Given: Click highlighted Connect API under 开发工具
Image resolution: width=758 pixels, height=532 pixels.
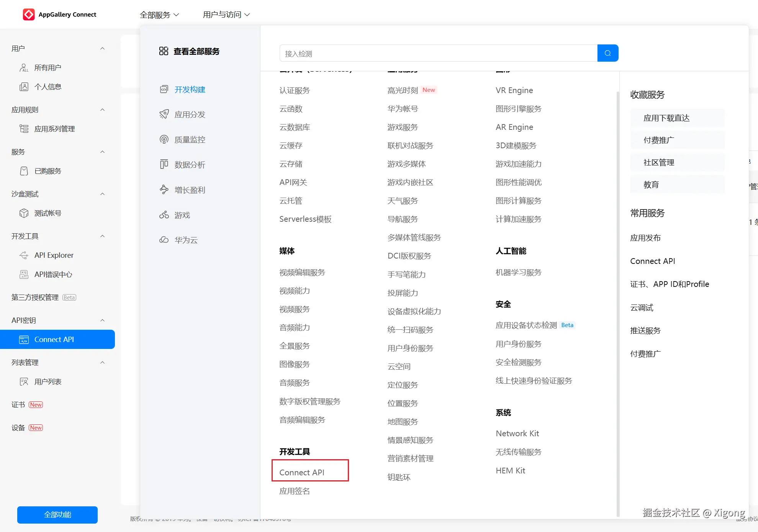Looking at the screenshot, I should pyautogui.click(x=302, y=472).
